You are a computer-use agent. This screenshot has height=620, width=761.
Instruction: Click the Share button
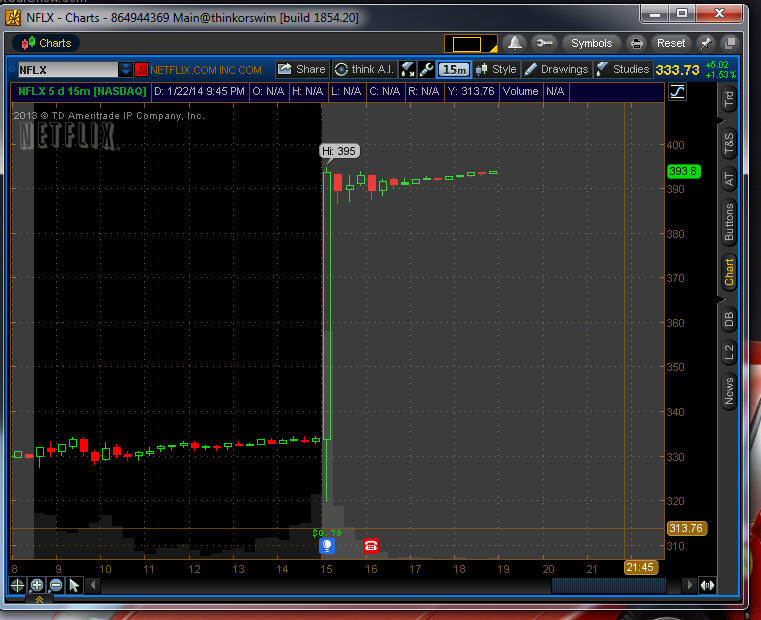[302, 69]
